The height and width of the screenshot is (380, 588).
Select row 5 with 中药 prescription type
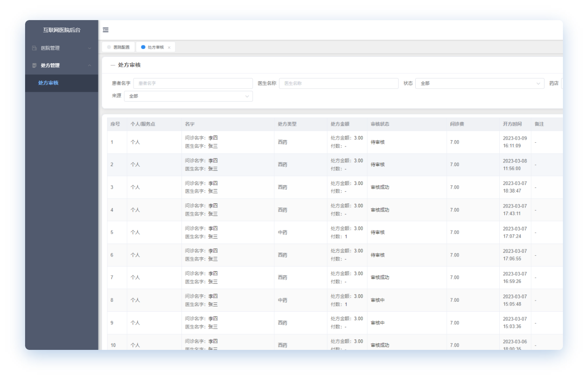(283, 233)
